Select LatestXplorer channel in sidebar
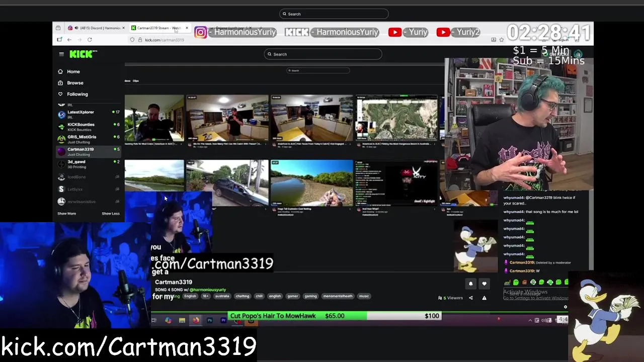The height and width of the screenshot is (362, 644). coord(89,114)
